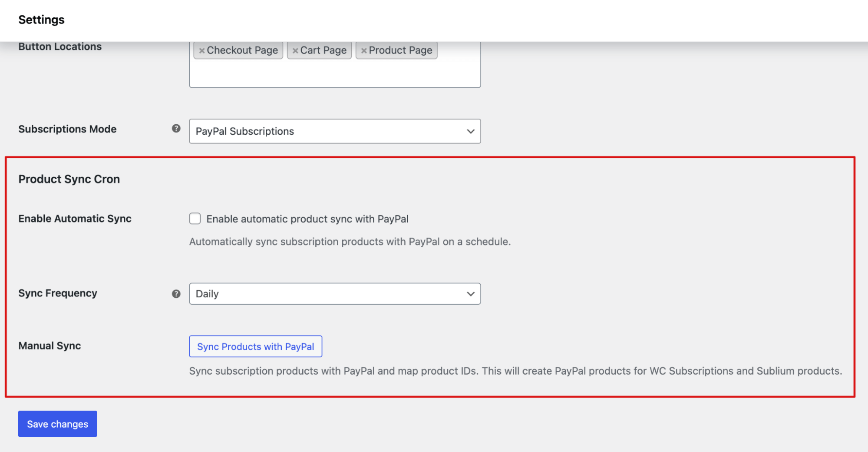Screen dimensions: 868x452
Task: Remove the Cart Page button location tag
Action: pos(296,50)
